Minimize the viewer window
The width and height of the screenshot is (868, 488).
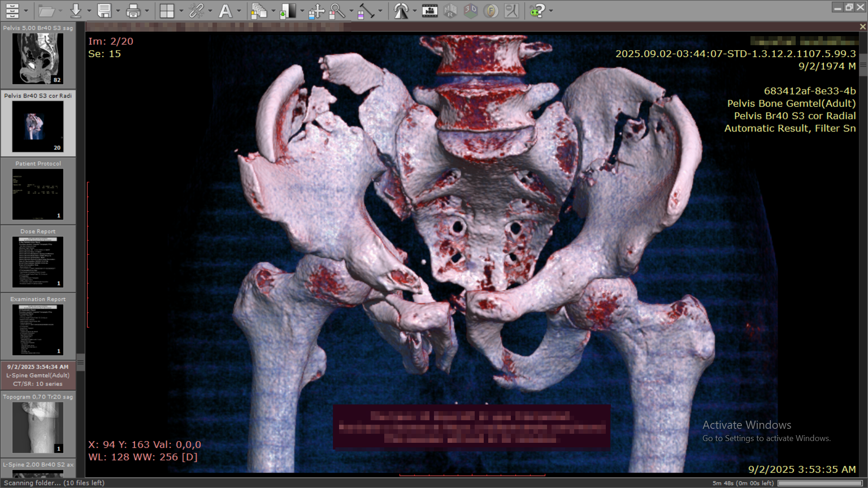[x=837, y=7]
